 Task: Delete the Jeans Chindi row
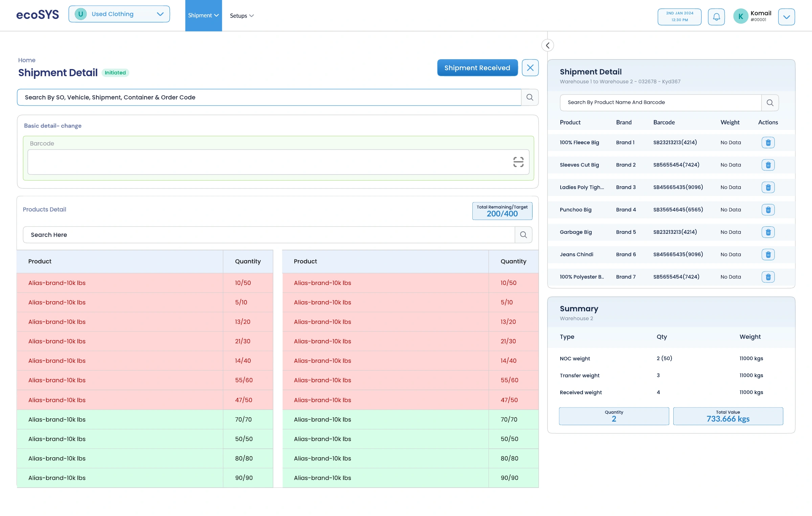coord(768,254)
